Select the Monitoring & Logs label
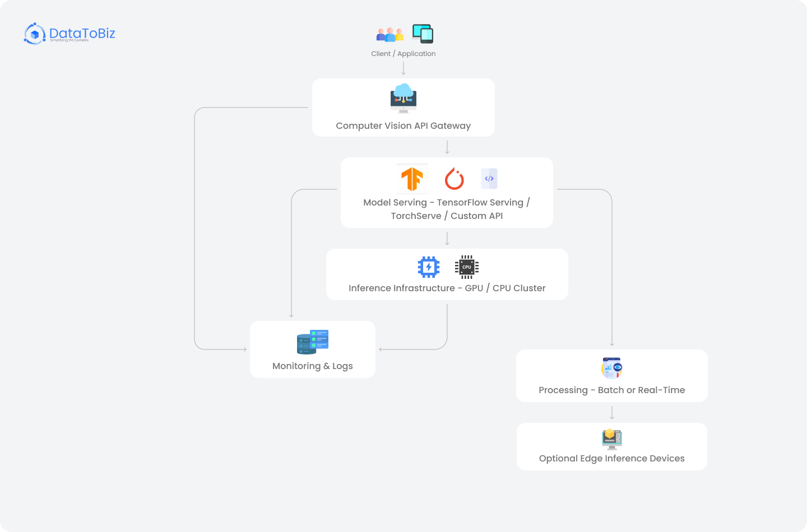Viewport: 807px width, 532px height. pos(313,366)
